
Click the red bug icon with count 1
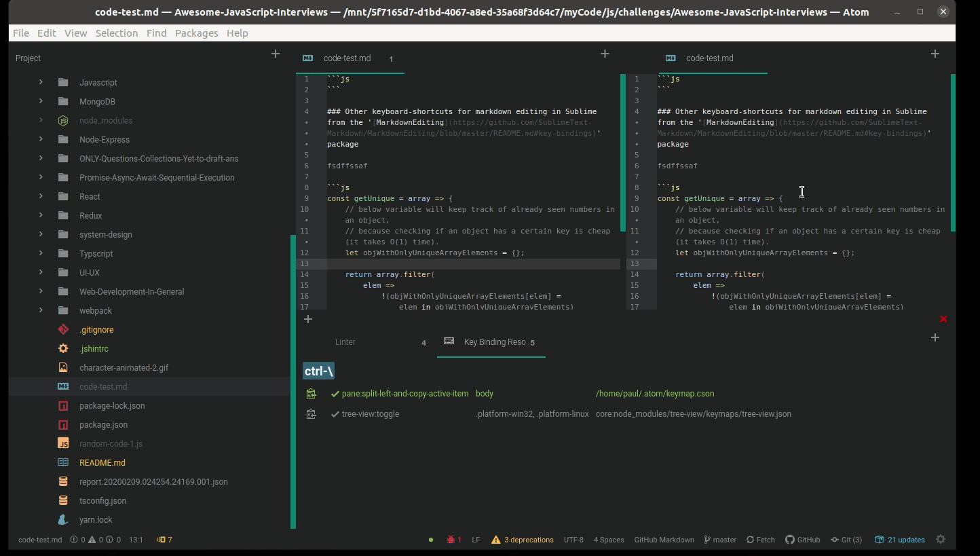[454, 540]
